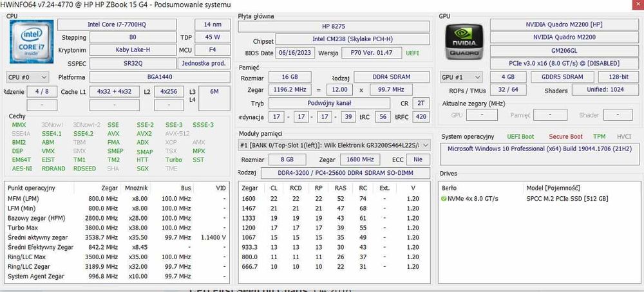Click the HP 8275 motherboard field

334,26
